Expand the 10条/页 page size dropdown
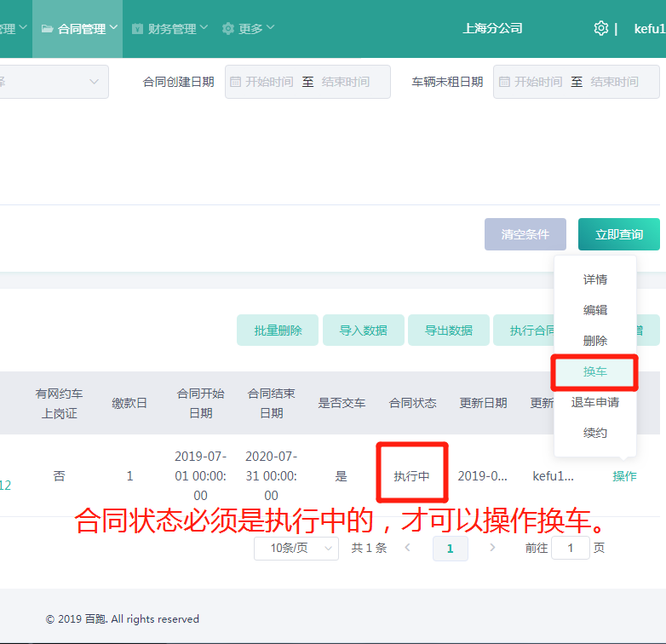666x644 pixels. [x=296, y=549]
